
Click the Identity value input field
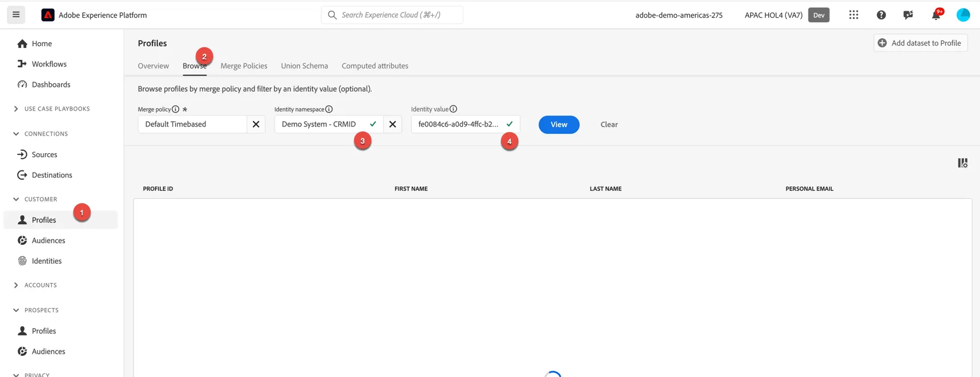point(465,124)
